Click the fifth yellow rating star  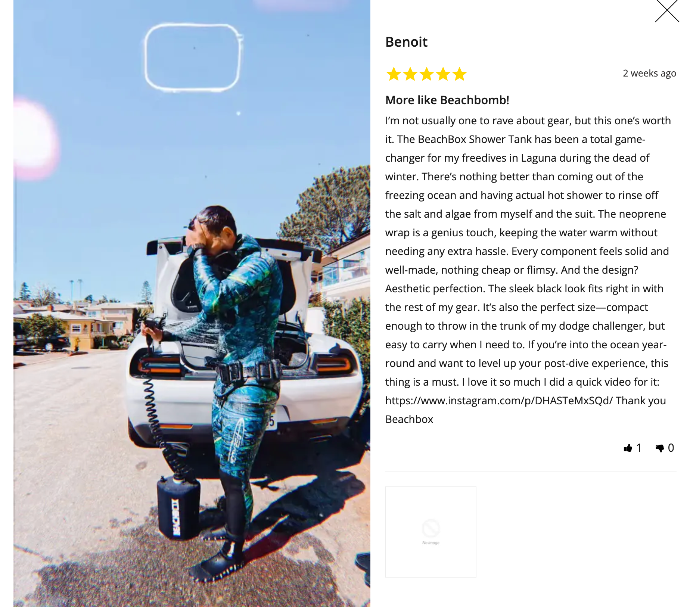[x=459, y=74]
